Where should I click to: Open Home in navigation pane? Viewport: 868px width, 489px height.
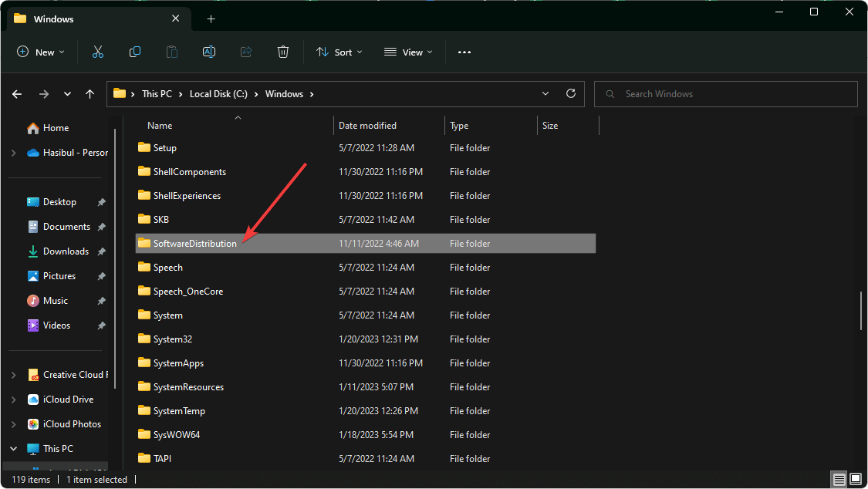[x=56, y=128]
